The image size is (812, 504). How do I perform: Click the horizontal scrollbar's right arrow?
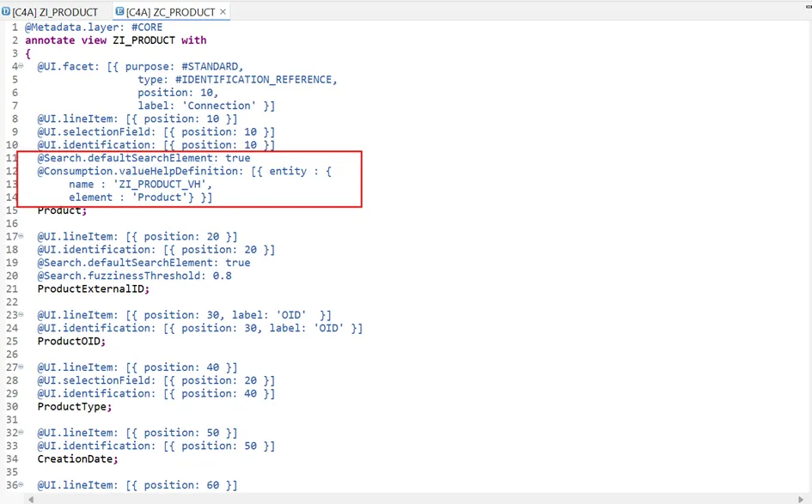(800, 499)
